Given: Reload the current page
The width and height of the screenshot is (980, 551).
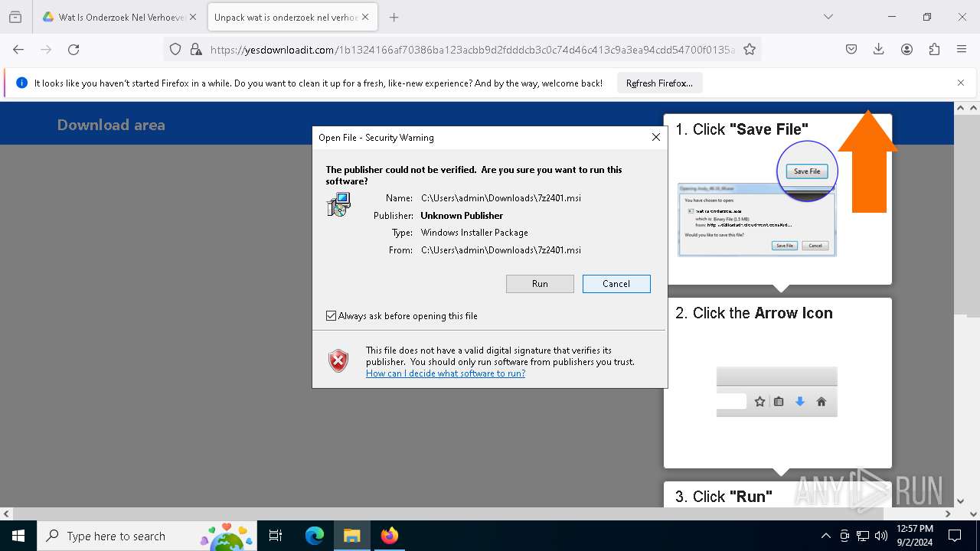Looking at the screenshot, I should [73, 50].
